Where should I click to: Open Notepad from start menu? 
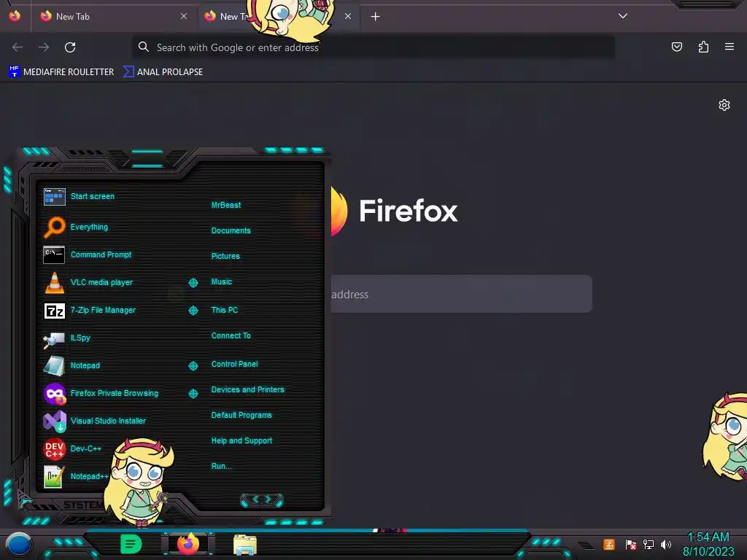point(71,366)
